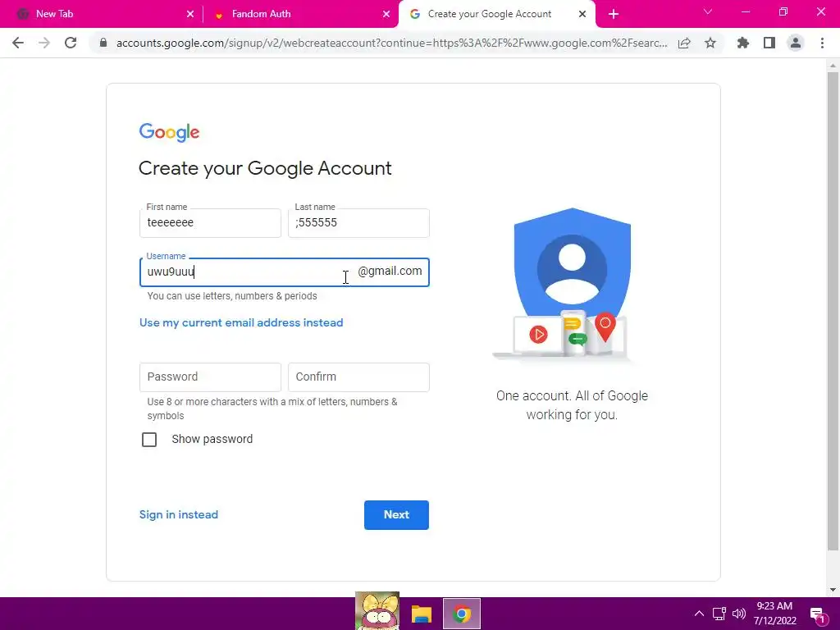
Task: Click the 'You can use letters, numbers & periods' hint
Action: click(x=232, y=296)
